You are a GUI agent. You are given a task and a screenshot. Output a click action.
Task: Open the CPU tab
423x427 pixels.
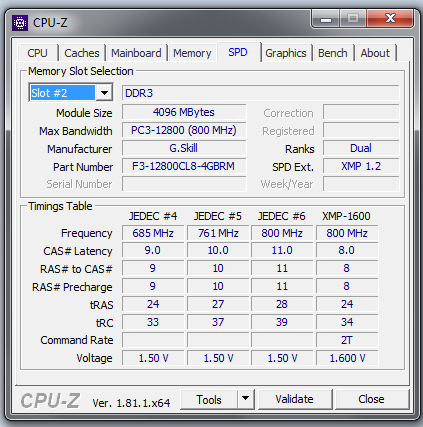click(x=38, y=53)
